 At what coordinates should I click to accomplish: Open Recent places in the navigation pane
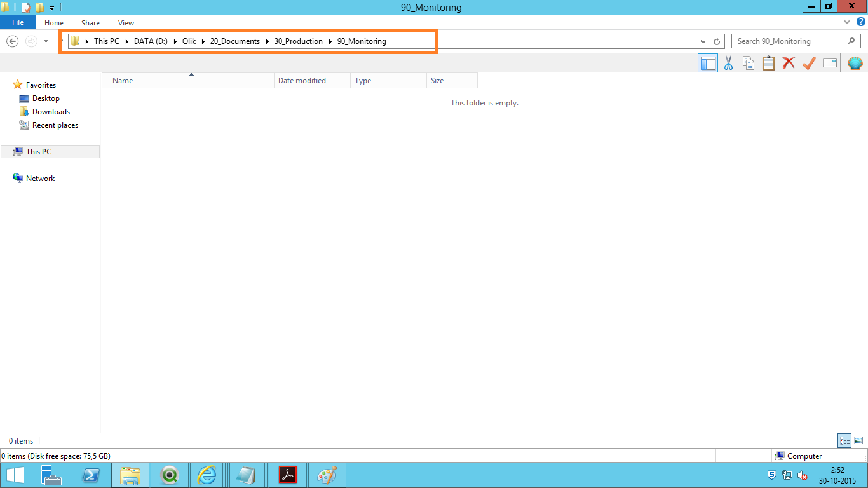[x=55, y=125]
